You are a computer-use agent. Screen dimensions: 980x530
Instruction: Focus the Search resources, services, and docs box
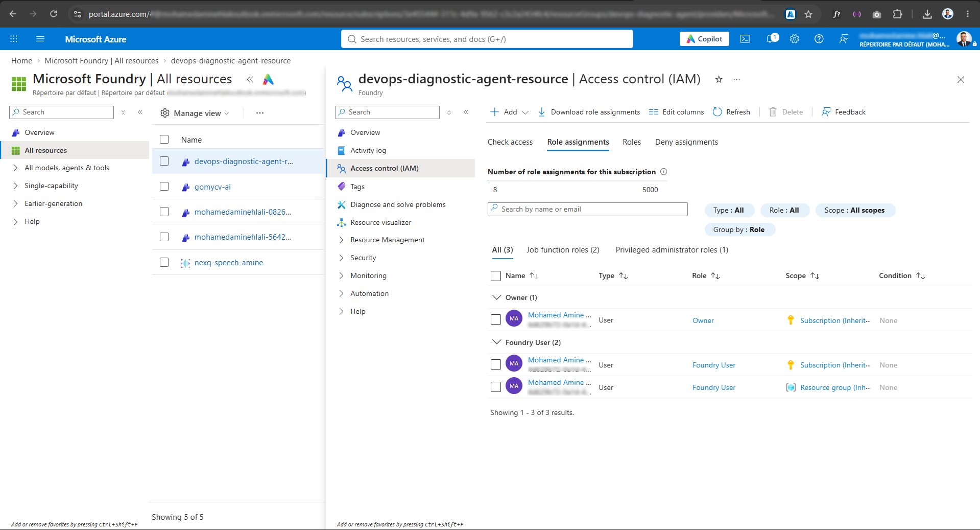click(x=487, y=39)
